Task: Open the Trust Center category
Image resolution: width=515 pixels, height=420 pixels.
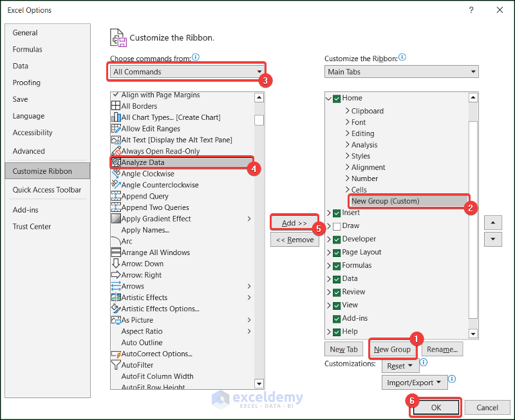Action: [32, 227]
